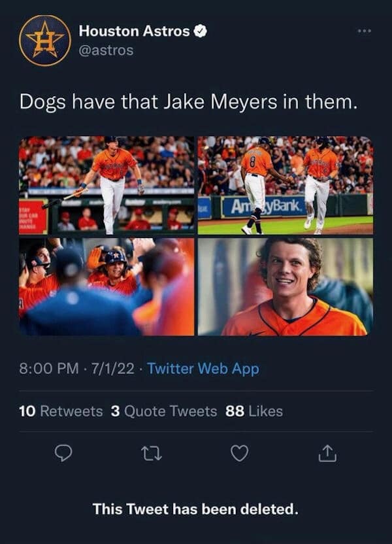Open the dugout celebration photo
Viewport: 392px width, 544px height.
(107, 286)
